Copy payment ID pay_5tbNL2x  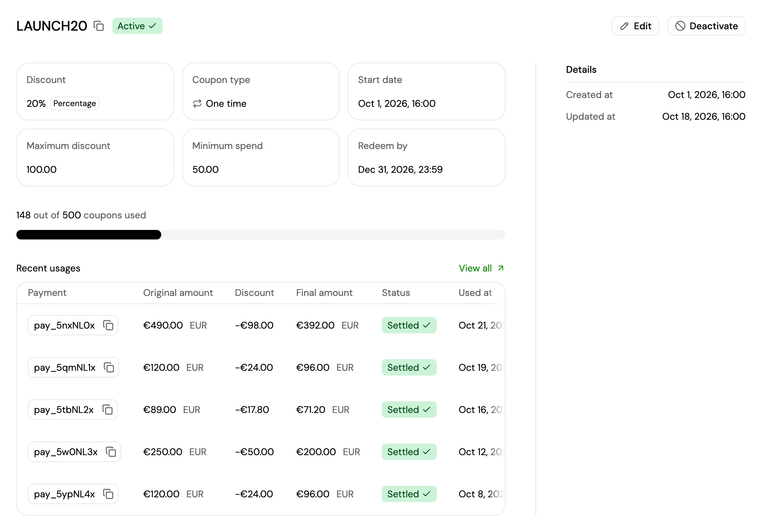click(107, 410)
